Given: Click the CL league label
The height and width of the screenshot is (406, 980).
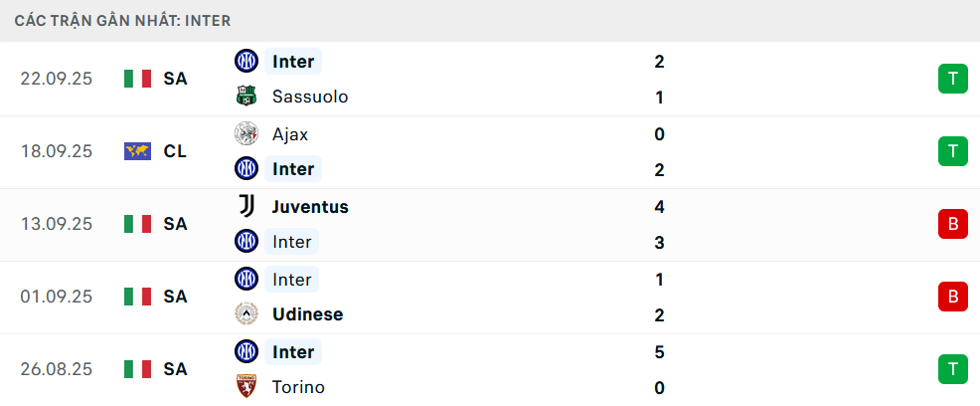Looking at the screenshot, I should point(175,151).
